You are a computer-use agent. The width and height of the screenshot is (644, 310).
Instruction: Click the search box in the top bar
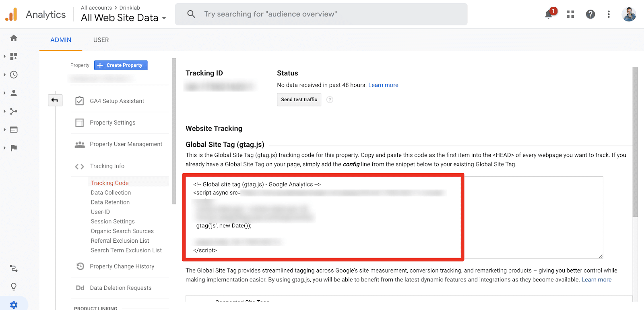[x=321, y=14]
